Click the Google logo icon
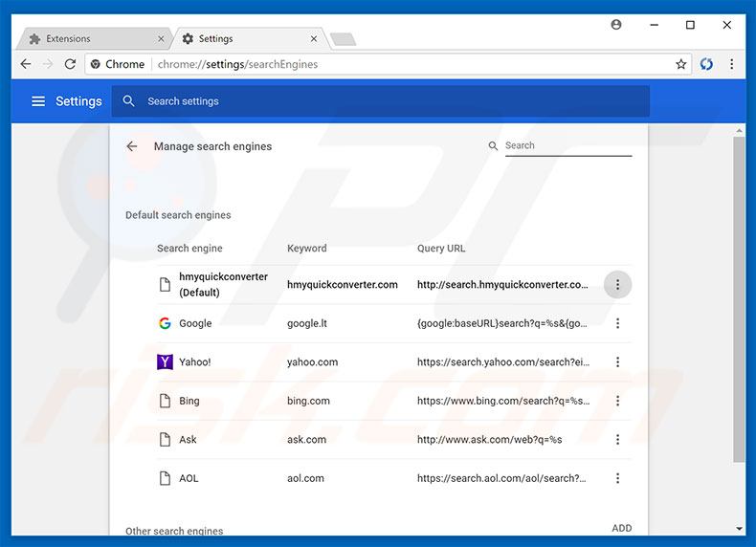756x547 pixels. tap(165, 323)
